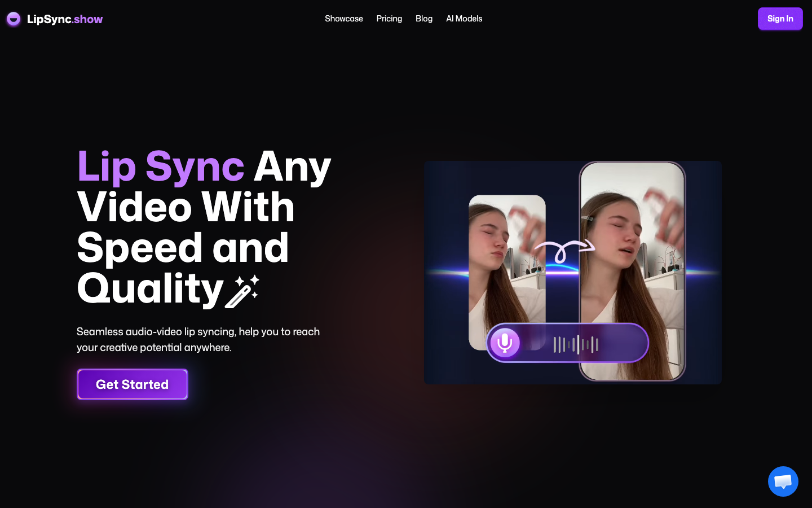Viewport: 812px width, 508px height.
Task: Click the microphone icon in the demo image
Action: click(x=505, y=342)
